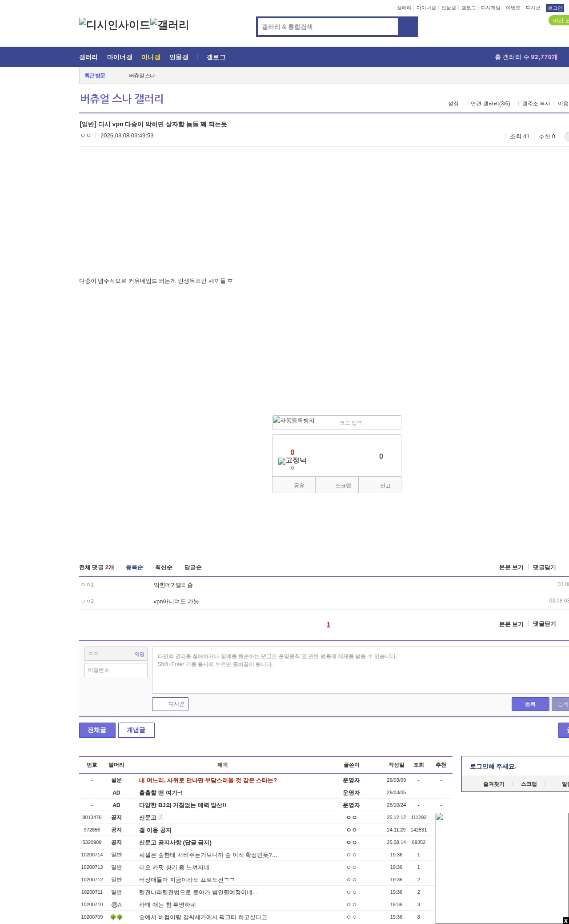569x924 pixels.
Task: Toggle the green 야간 모드 night mode button
Action: pyautogui.click(x=559, y=20)
